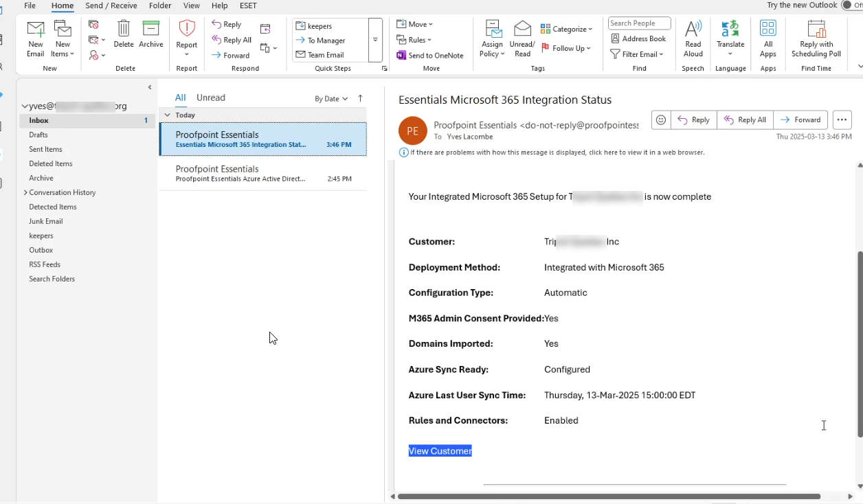The height and width of the screenshot is (504, 863).
Task: Open the Junk options dropdown
Action: (x=97, y=55)
